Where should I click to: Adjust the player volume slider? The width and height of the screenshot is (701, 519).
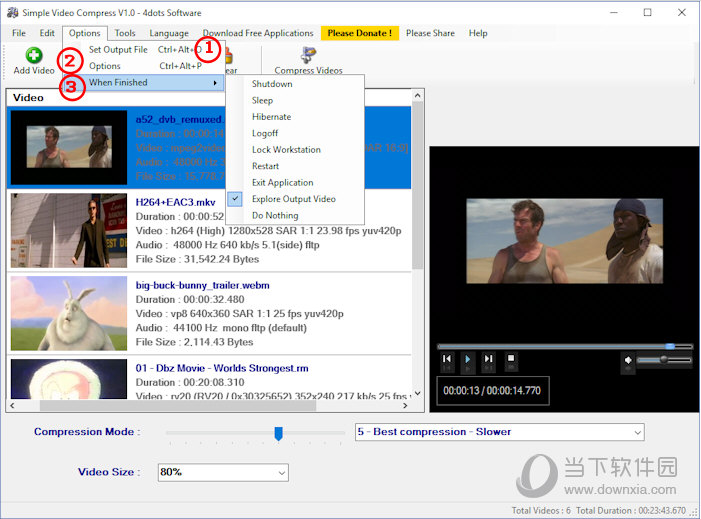point(664,359)
